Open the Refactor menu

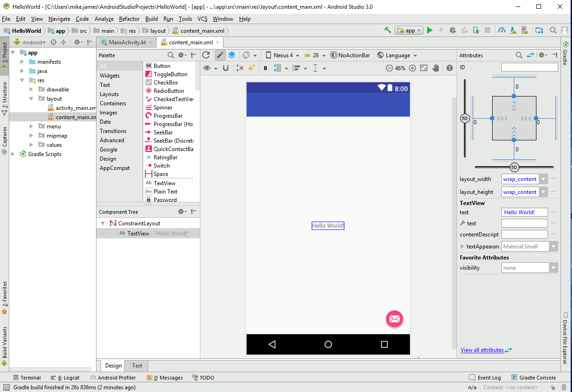click(x=129, y=19)
